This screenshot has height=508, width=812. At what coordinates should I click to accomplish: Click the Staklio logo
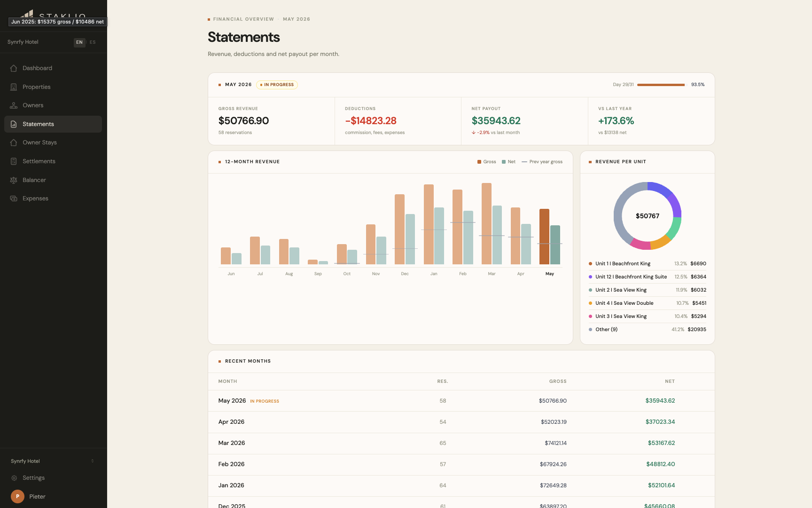point(53,14)
